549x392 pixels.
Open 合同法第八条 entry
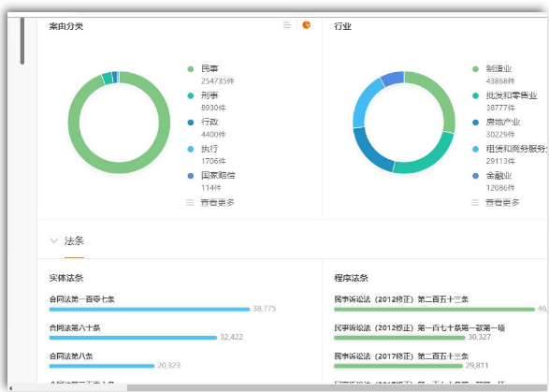pyautogui.click(x=71, y=356)
